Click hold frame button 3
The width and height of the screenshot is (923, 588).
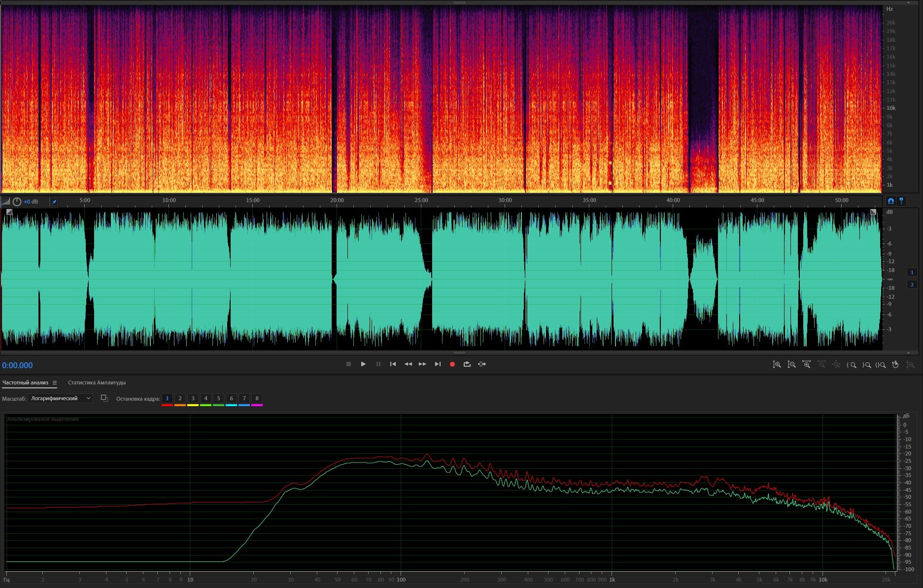click(193, 398)
